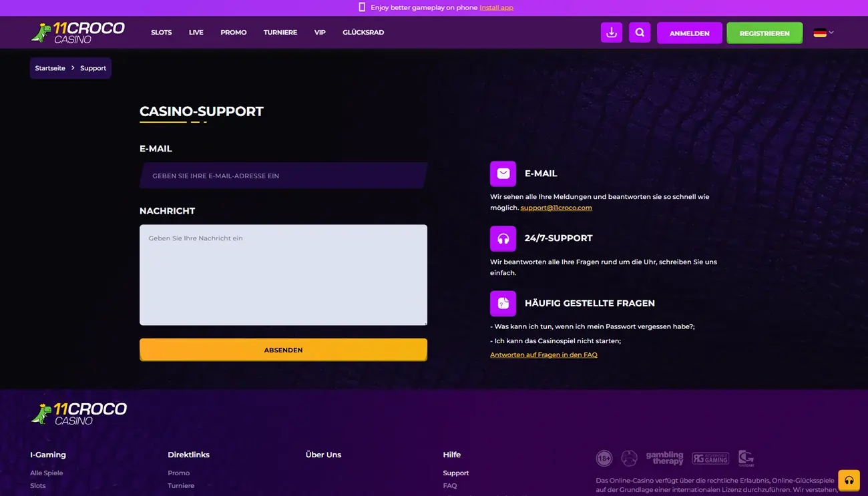This screenshot has height=496, width=868.
Task: Click the German flag language icon
Action: point(820,33)
